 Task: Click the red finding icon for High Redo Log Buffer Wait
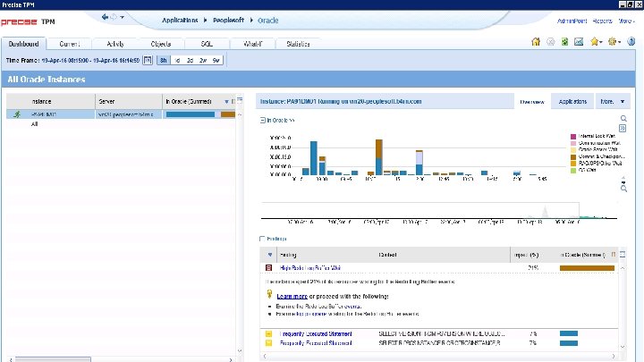(x=268, y=268)
